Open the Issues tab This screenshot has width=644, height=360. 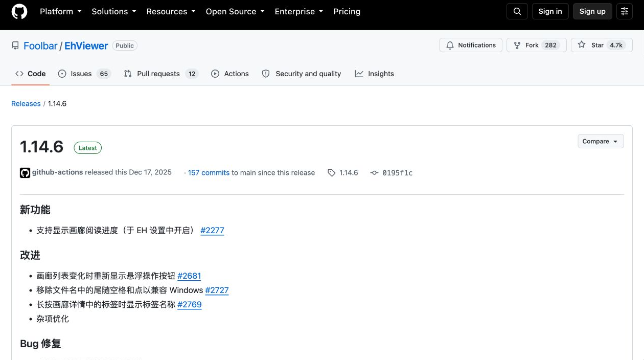coord(84,74)
